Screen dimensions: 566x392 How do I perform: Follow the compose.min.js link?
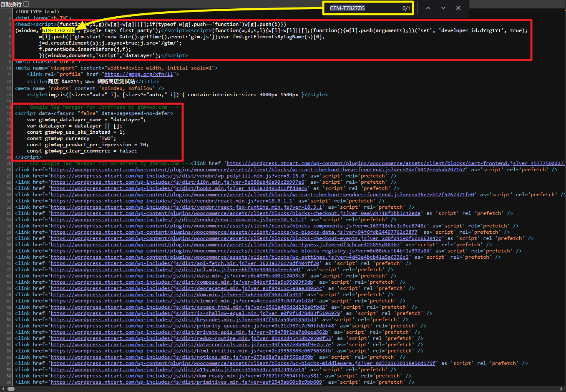[x=182, y=282]
